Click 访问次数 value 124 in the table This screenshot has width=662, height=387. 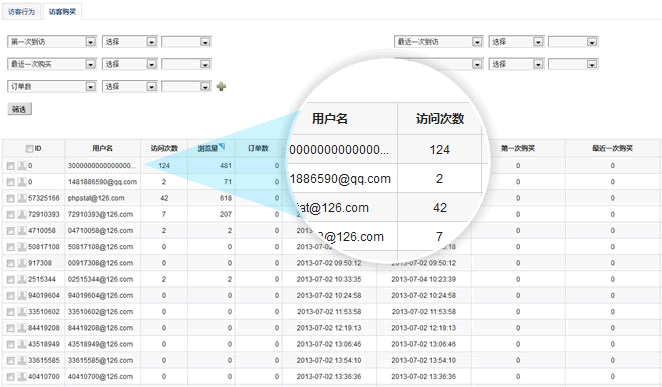coord(164,166)
